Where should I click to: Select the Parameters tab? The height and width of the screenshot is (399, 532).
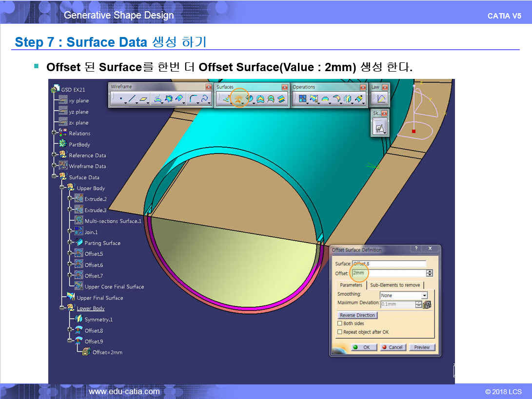click(351, 285)
